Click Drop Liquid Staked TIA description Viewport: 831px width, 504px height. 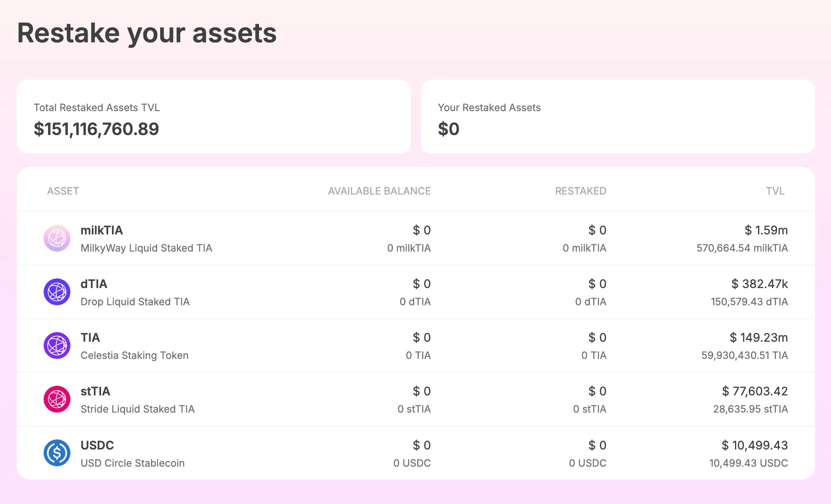pyautogui.click(x=135, y=301)
